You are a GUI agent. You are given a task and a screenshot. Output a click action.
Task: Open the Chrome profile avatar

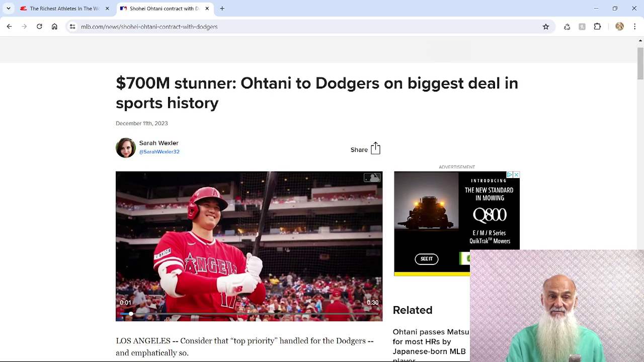(619, 27)
